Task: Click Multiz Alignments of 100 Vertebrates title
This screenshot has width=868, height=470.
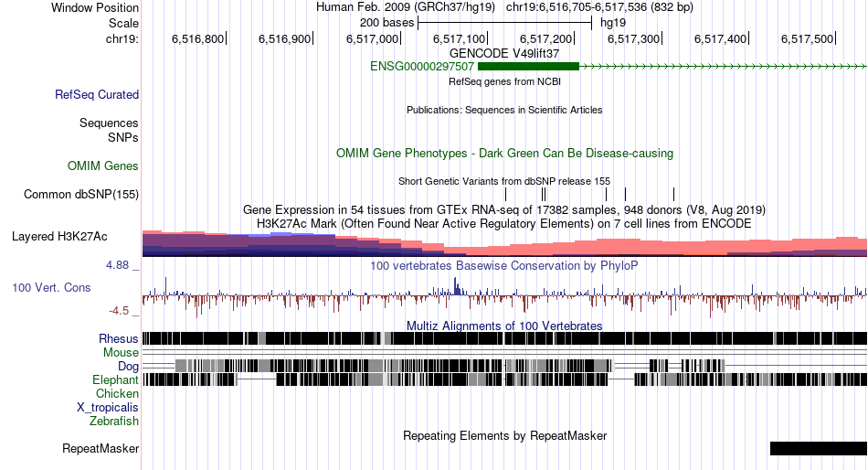Action: pos(504,326)
